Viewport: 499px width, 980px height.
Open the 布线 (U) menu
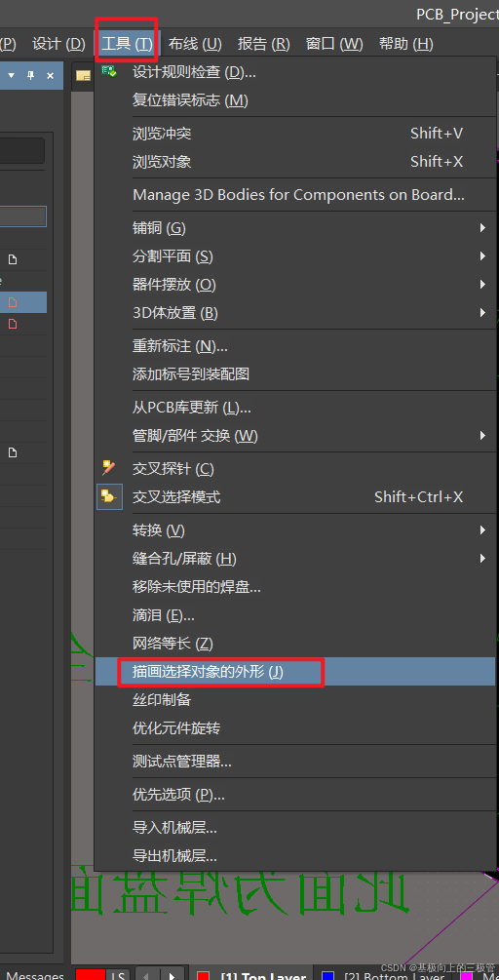(195, 44)
